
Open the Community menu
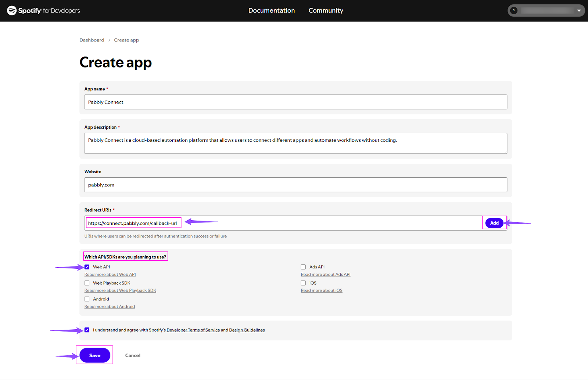pyautogui.click(x=326, y=11)
